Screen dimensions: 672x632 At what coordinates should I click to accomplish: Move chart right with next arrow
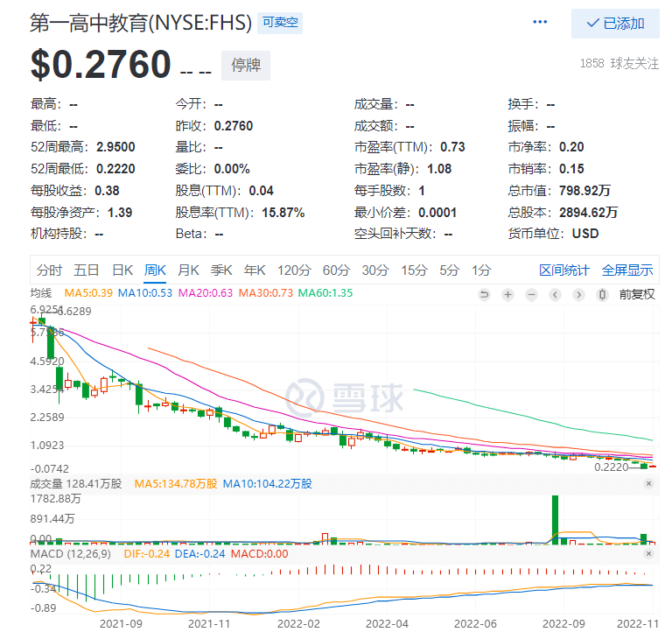(578, 295)
